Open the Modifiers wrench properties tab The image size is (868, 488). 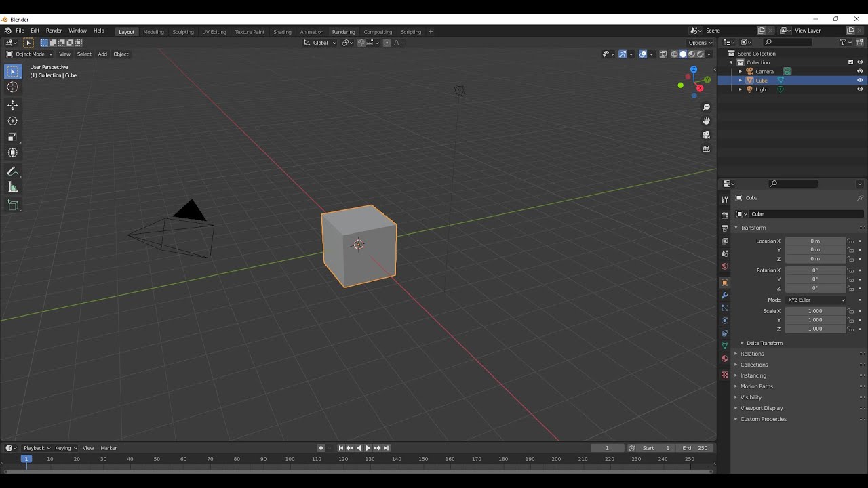(x=724, y=296)
